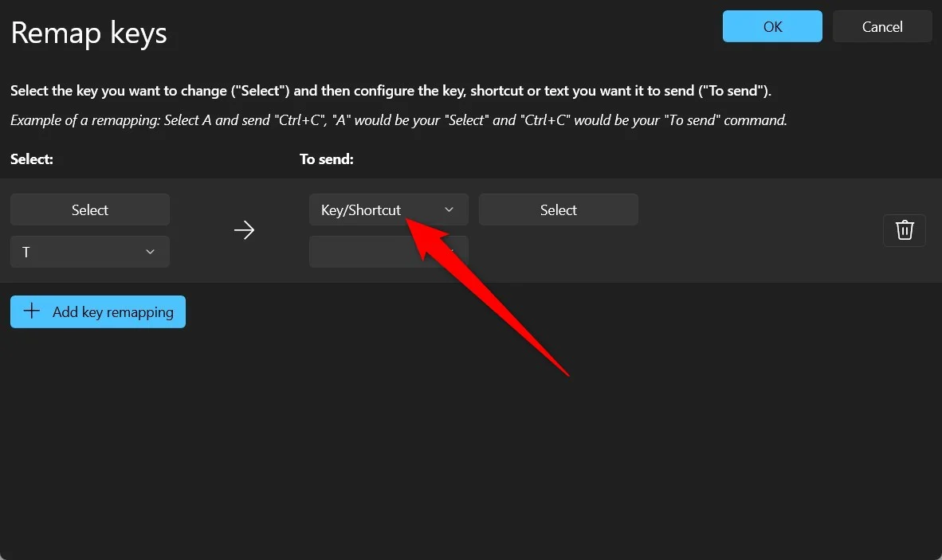
Task: Cancel the Remap keys dialog
Action: [x=882, y=26]
